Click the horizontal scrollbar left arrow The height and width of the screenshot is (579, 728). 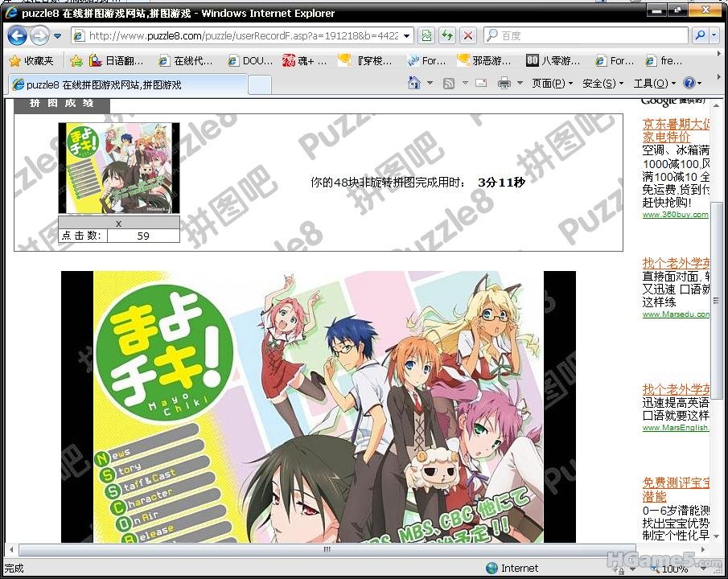[x=11, y=549]
